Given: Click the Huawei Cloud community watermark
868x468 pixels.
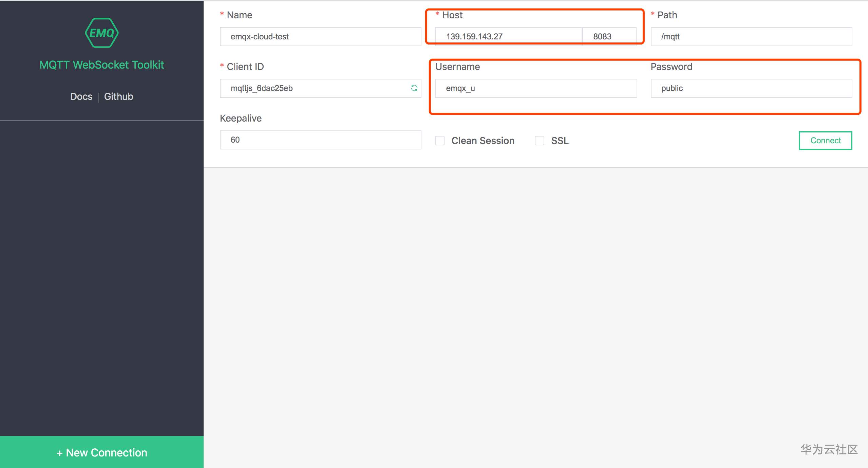Looking at the screenshot, I should tap(829, 449).
